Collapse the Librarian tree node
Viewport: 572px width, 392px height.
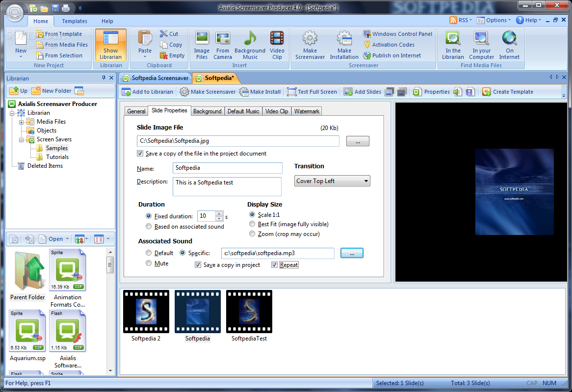pyautogui.click(x=12, y=113)
